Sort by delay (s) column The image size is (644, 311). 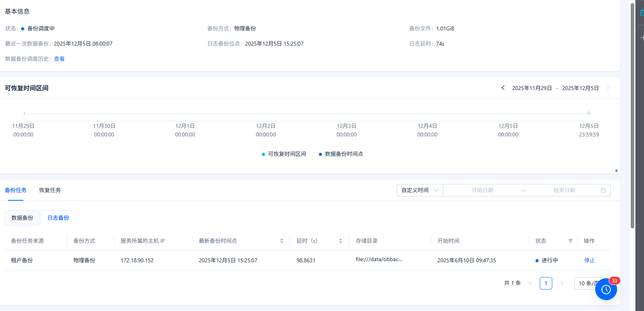tap(340, 241)
